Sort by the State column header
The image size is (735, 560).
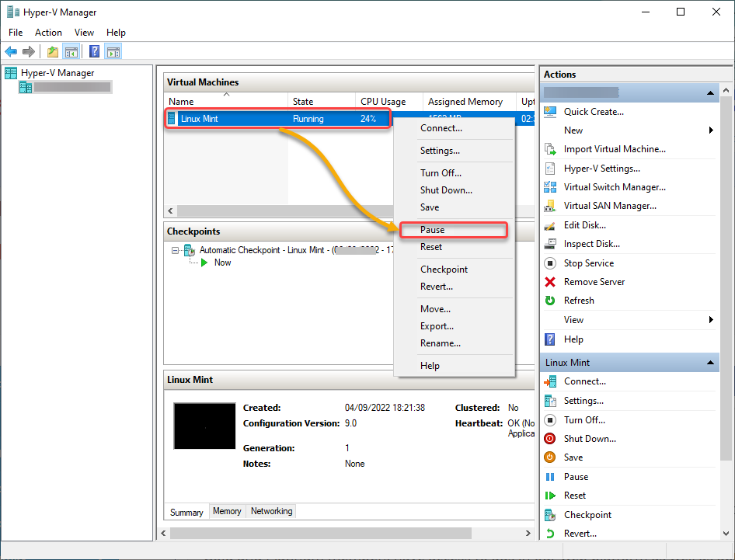click(x=322, y=102)
